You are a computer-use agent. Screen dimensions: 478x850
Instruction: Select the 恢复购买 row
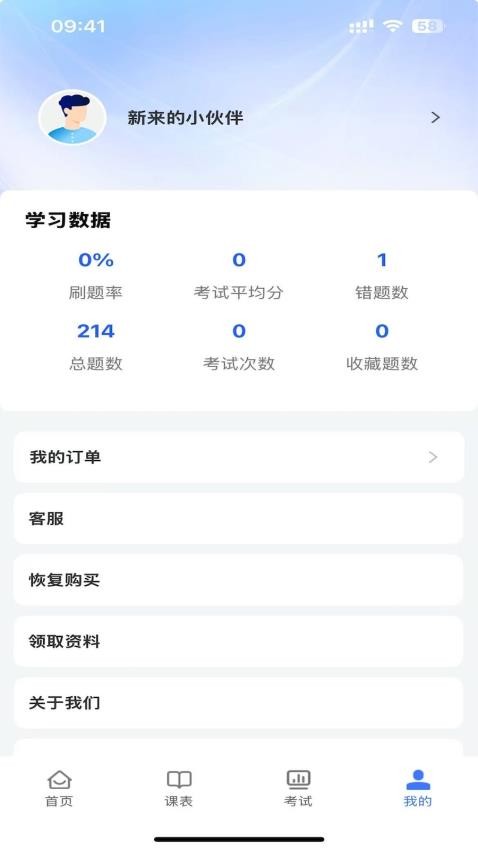point(238,580)
